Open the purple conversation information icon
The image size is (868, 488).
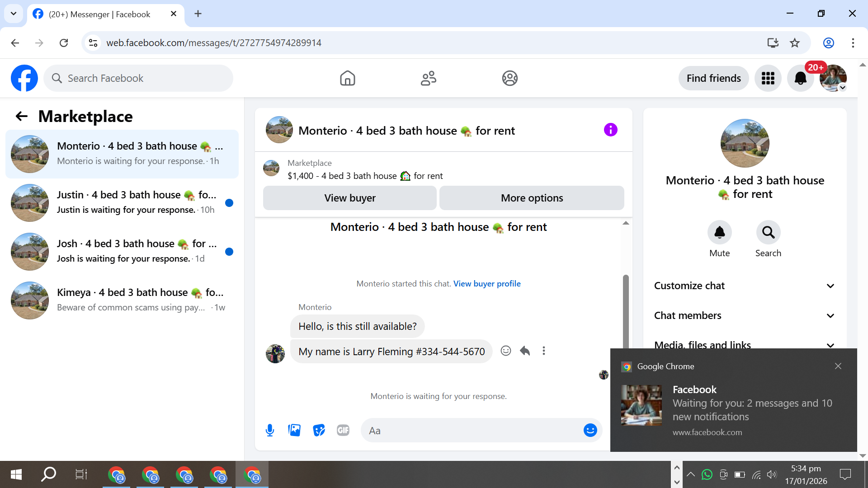[610, 130]
